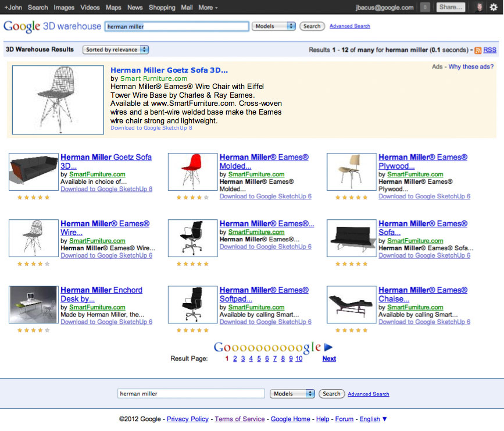Screen dimensions: 504x431
Task: Open the Goetz Sofa thumbnail
Action: click(34, 172)
